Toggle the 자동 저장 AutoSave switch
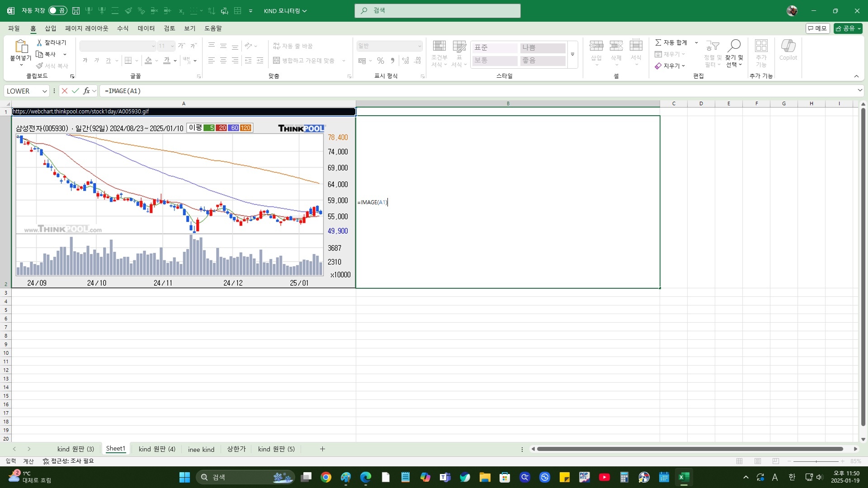Viewport: 868px width, 488px height. tap(57, 10)
